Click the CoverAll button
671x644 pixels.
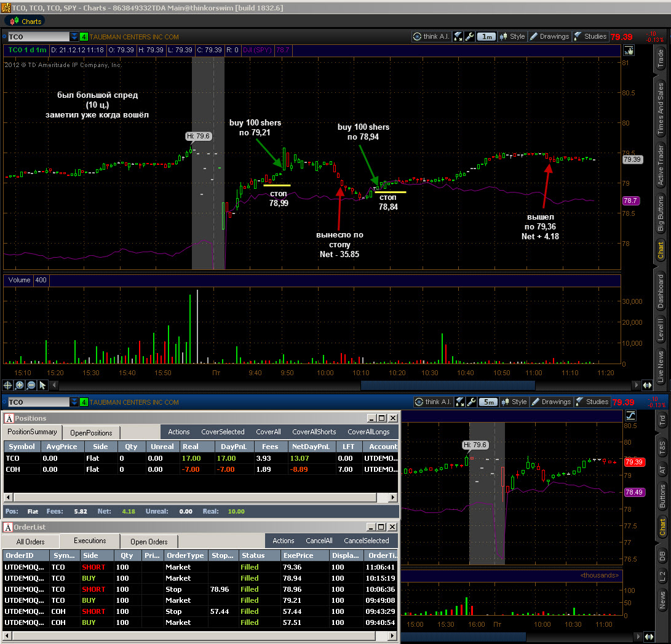pos(268,432)
